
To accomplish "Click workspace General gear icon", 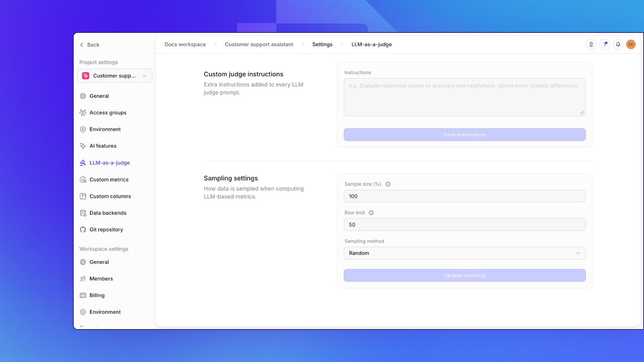I will tap(83, 262).
